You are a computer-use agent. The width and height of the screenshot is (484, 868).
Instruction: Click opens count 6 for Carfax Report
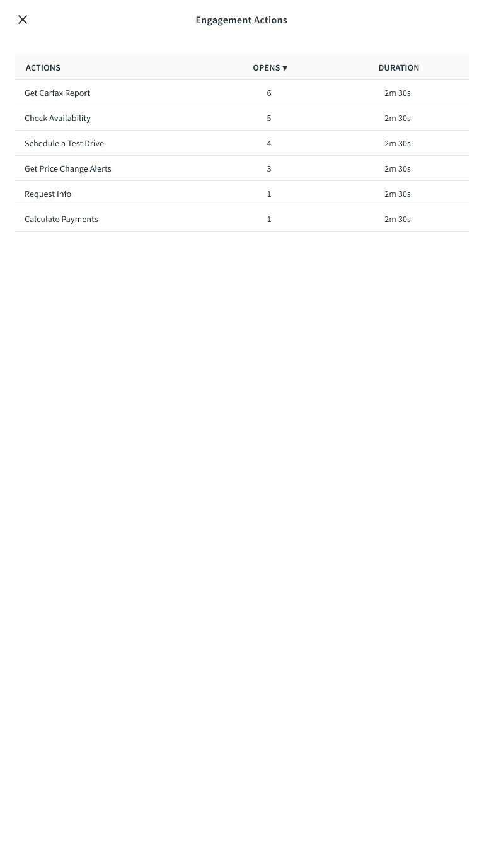coord(269,93)
